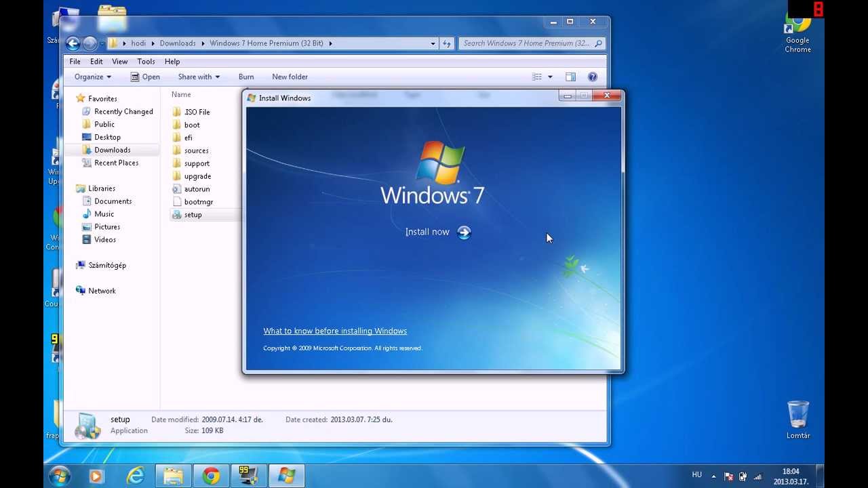Select Favorites in the navigation pane

point(102,99)
